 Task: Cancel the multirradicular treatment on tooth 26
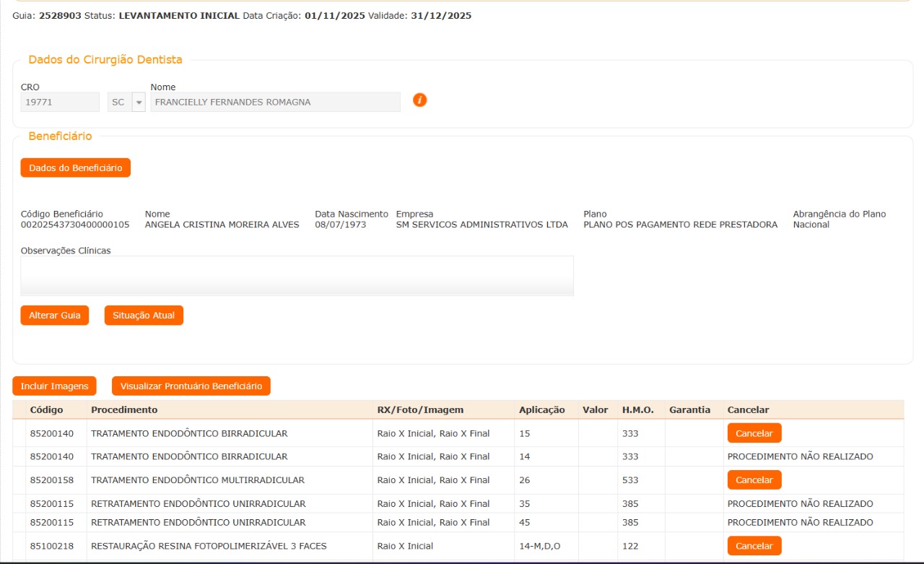[x=754, y=480]
